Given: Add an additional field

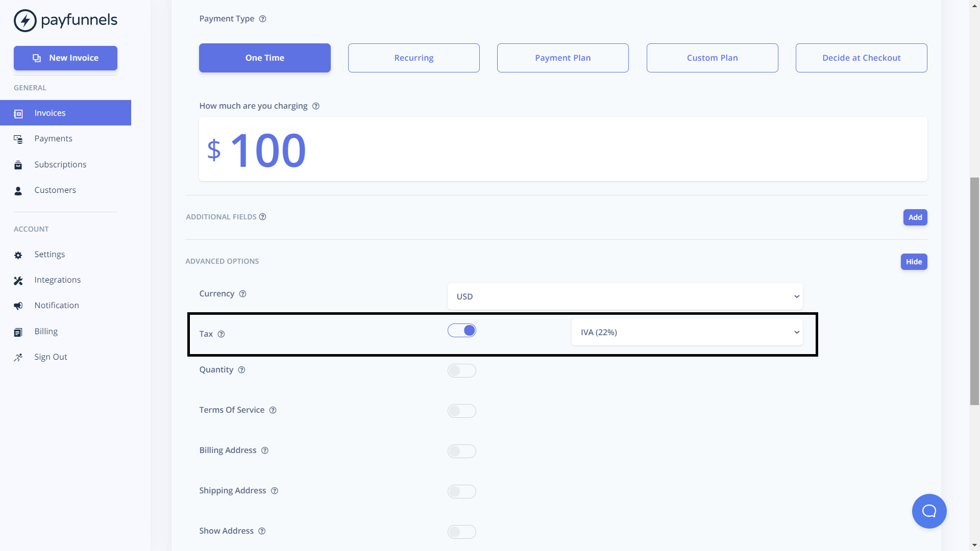Looking at the screenshot, I should pos(915,217).
